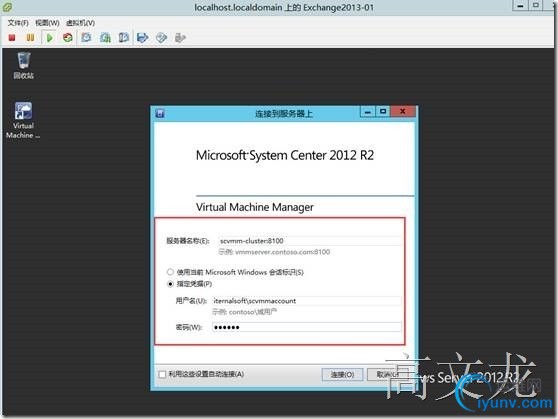Click the connect USB device icon
Screen dimensions: 558x419
click(180, 37)
